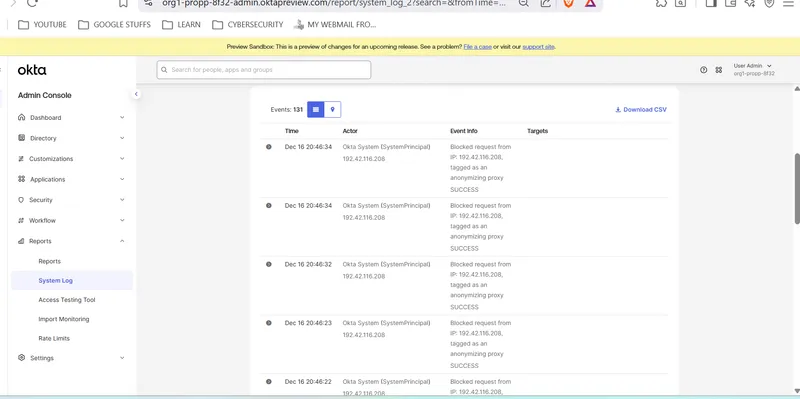Image resolution: width=800 pixels, height=399 pixels.
Task: Click the download icon beside Download CSV
Action: pos(618,110)
